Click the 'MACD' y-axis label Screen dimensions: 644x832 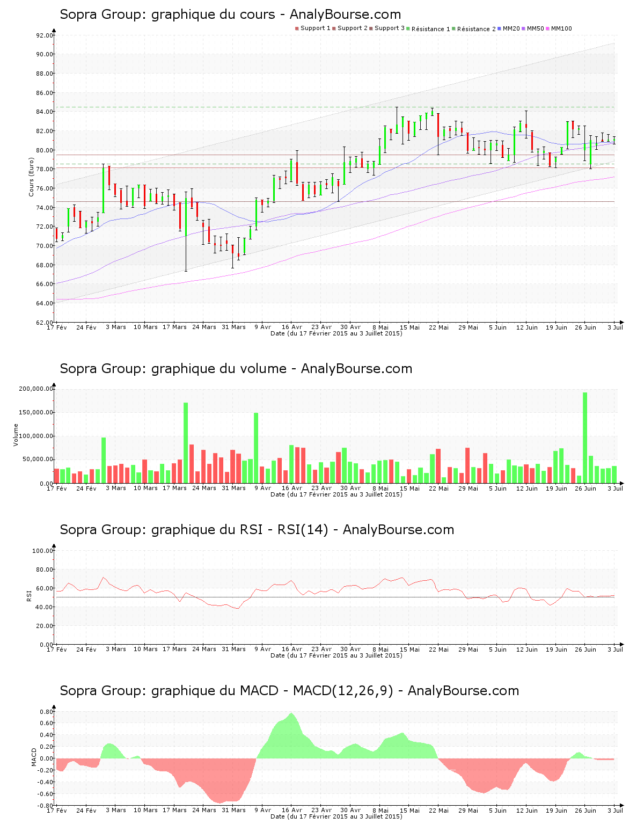pyautogui.click(x=34, y=757)
